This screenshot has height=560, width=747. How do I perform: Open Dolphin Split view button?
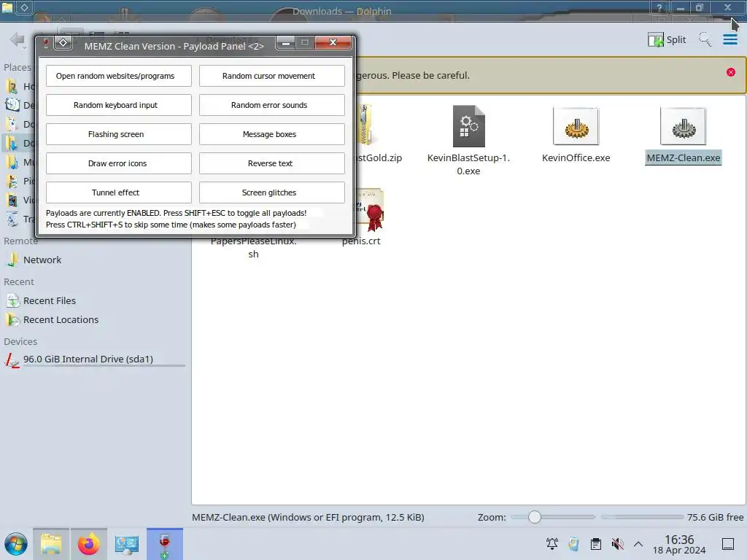(667, 39)
